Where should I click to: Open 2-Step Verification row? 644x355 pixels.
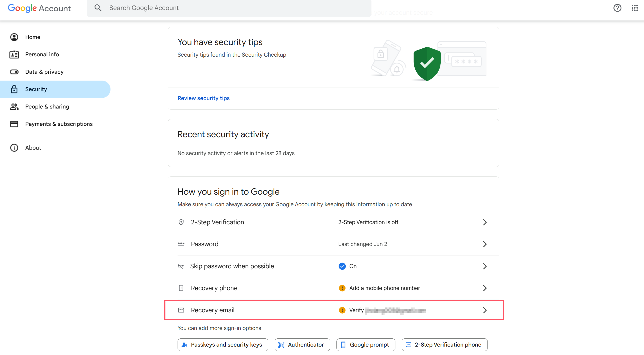point(334,222)
